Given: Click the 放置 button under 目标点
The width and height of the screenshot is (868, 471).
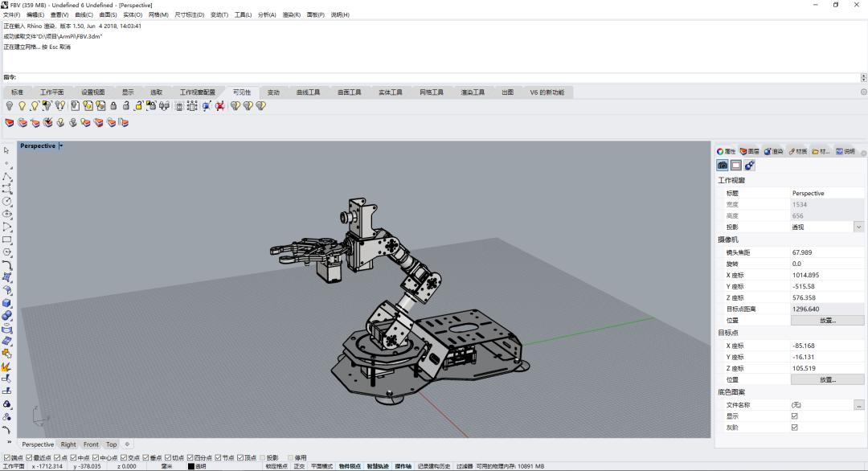Looking at the screenshot, I should tap(828, 379).
